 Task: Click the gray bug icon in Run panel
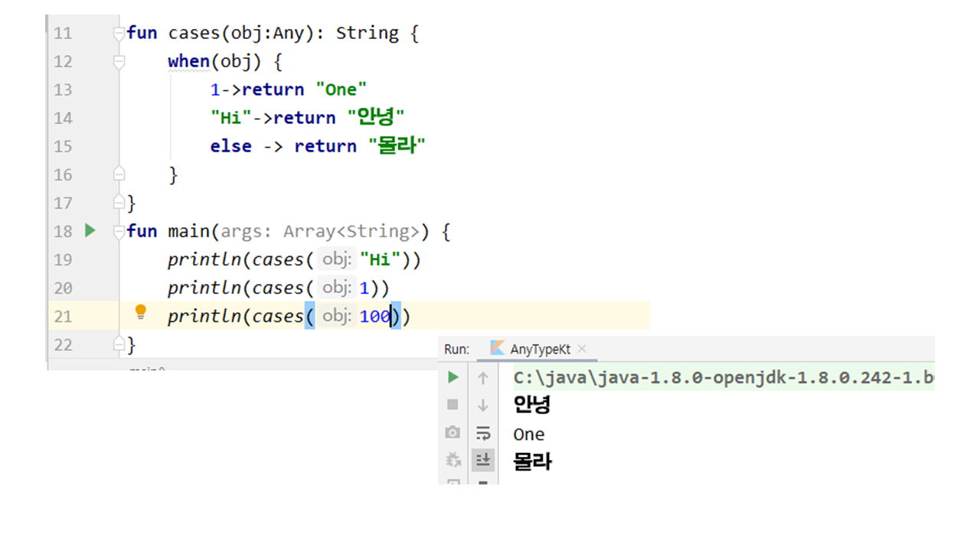[x=453, y=460]
